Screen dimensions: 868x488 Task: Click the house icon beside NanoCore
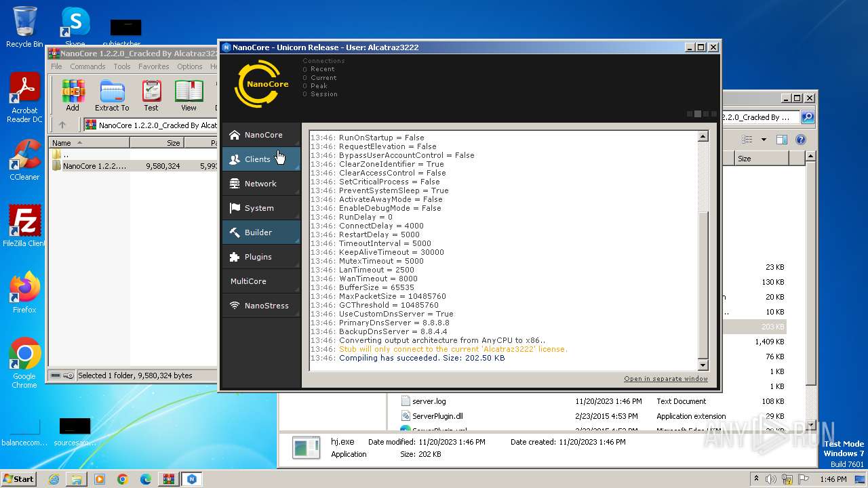235,135
